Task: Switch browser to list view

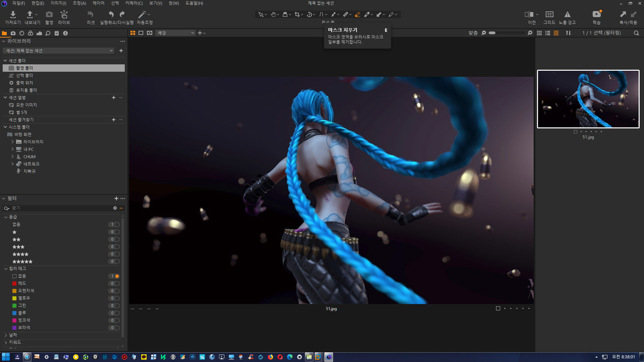Action: [548, 33]
